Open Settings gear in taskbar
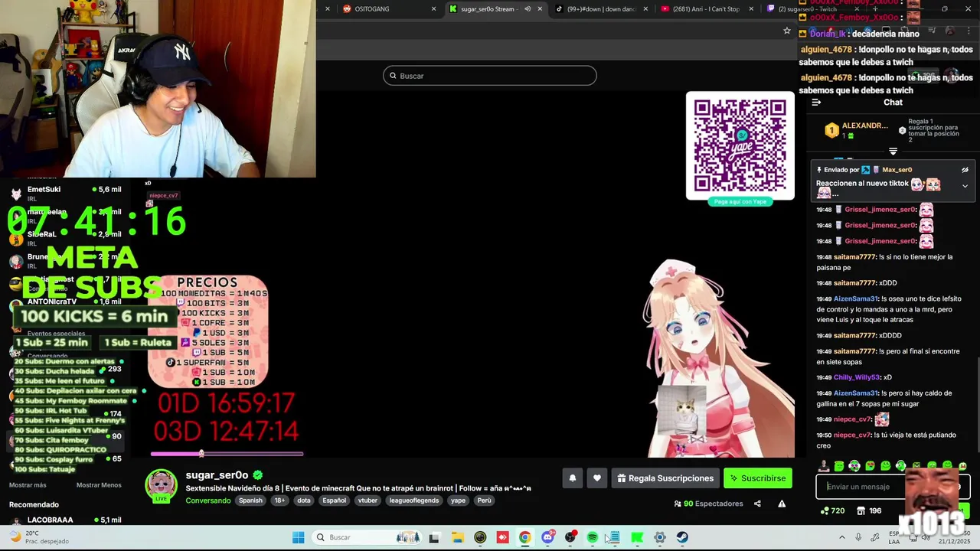 (x=660, y=537)
